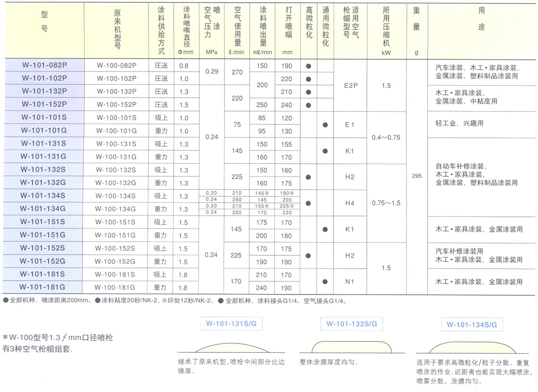The image size is (538, 392).
Task: Click the W-101-181S model cell
Action: 42,274
